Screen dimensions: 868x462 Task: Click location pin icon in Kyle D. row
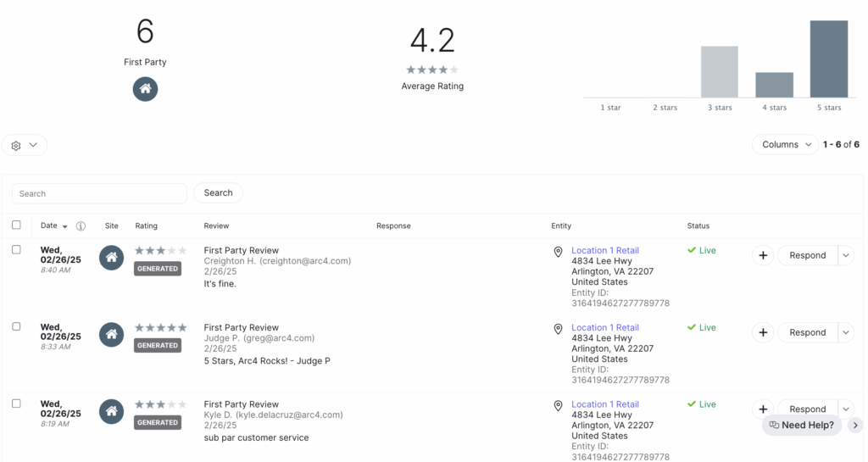click(558, 405)
